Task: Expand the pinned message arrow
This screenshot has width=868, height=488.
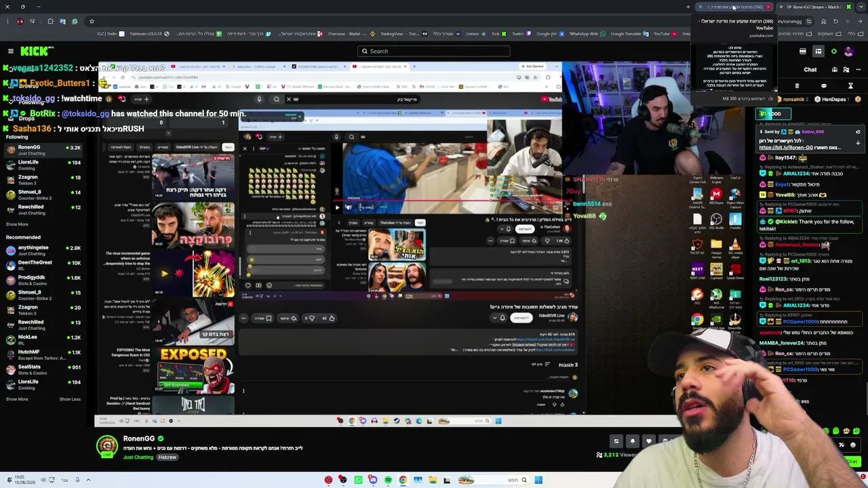Action: pyautogui.click(x=858, y=142)
